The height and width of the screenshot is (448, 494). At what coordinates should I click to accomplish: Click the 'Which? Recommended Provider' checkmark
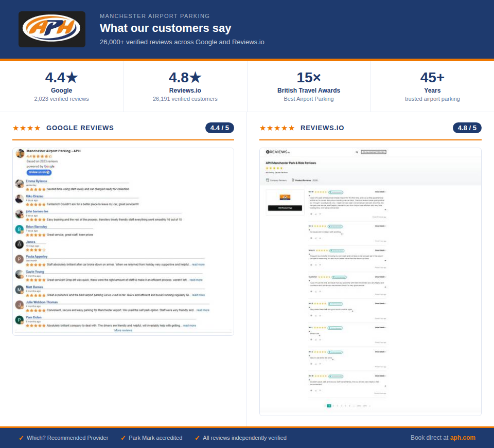click(x=21, y=438)
